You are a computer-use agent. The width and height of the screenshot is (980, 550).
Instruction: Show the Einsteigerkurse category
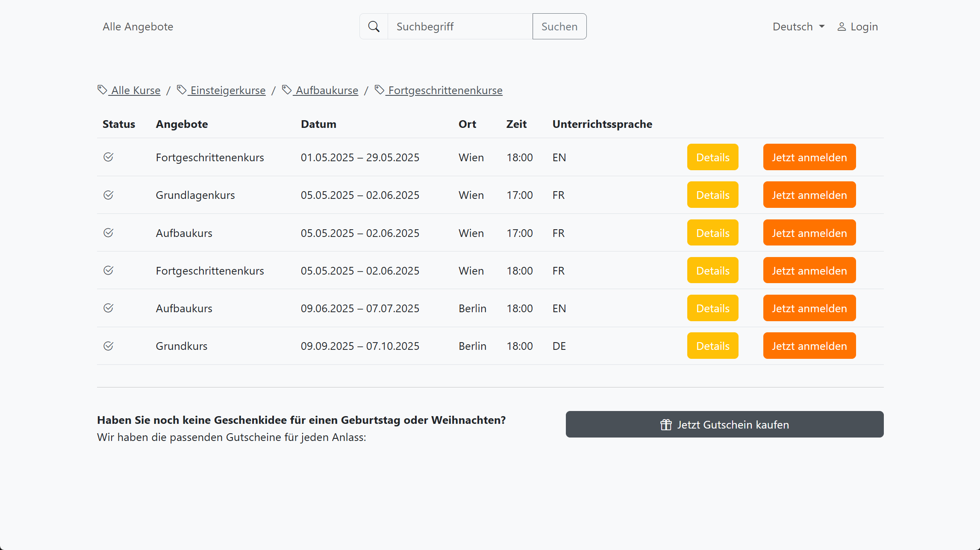pos(228,90)
